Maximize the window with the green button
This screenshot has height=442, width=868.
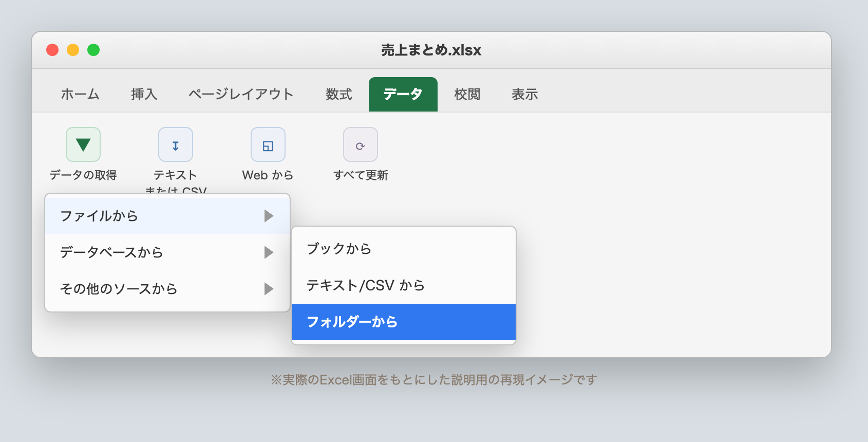93,50
